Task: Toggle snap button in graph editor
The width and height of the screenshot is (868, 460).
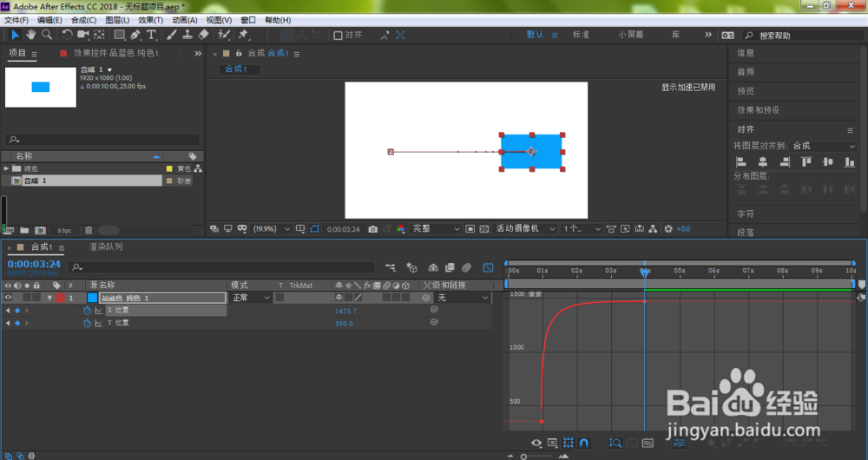Action: 584,443
